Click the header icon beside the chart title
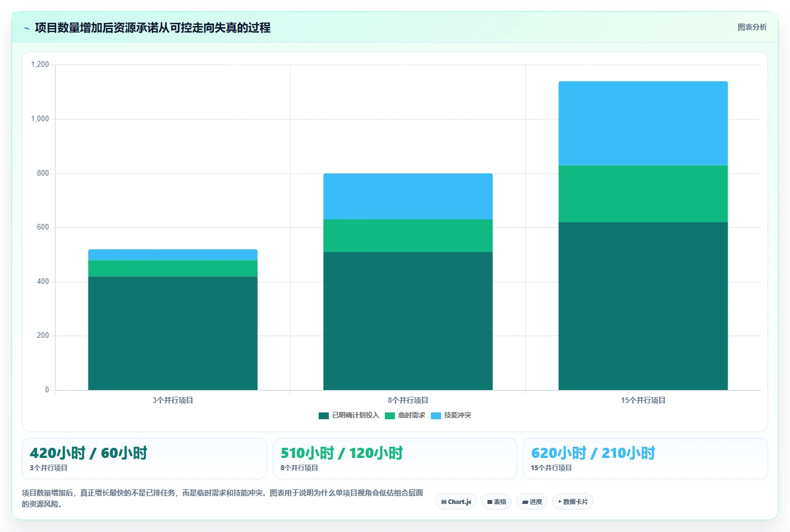This screenshot has height=532, width=790. click(x=26, y=28)
